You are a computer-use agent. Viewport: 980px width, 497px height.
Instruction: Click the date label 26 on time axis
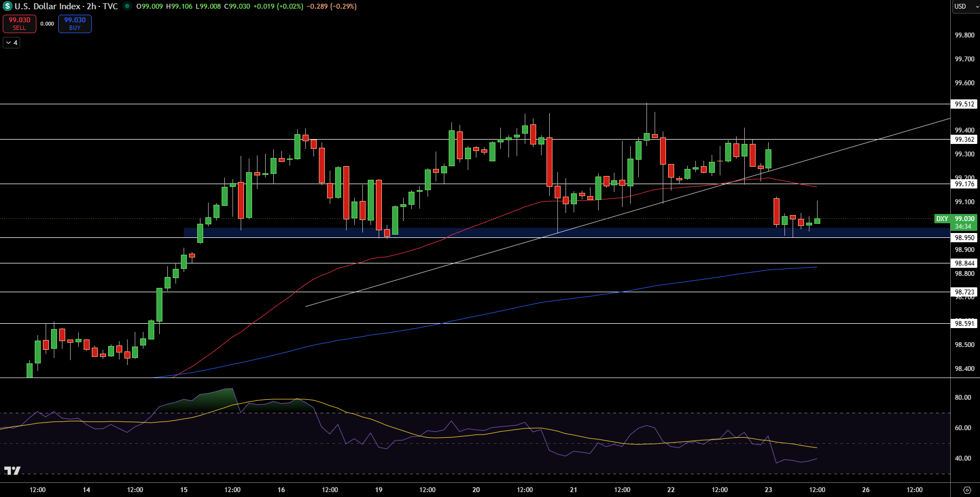[x=866, y=490]
